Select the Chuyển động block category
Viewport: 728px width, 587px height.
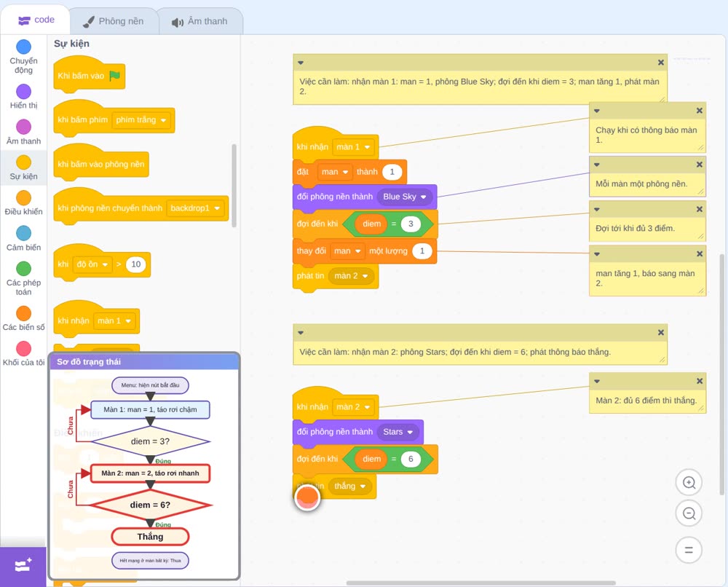pos(24,56)
